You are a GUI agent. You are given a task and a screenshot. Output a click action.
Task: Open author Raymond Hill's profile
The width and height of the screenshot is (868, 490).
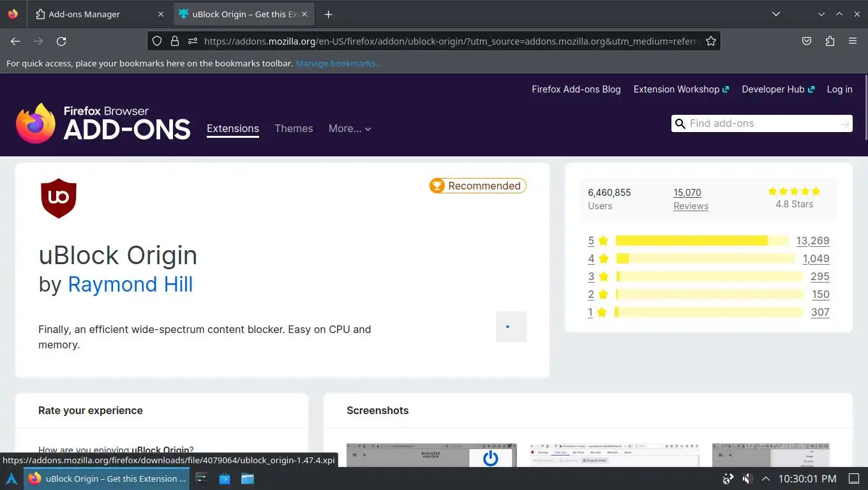point(130,284)
